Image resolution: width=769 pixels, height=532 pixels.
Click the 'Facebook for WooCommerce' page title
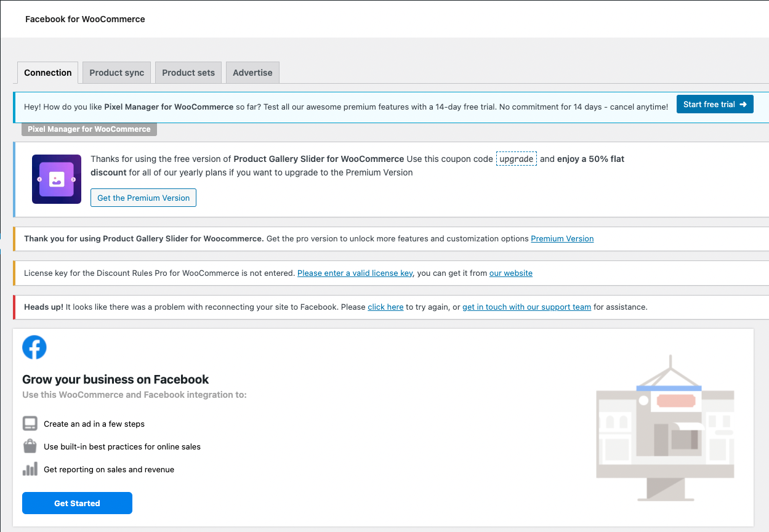point(85,19)
